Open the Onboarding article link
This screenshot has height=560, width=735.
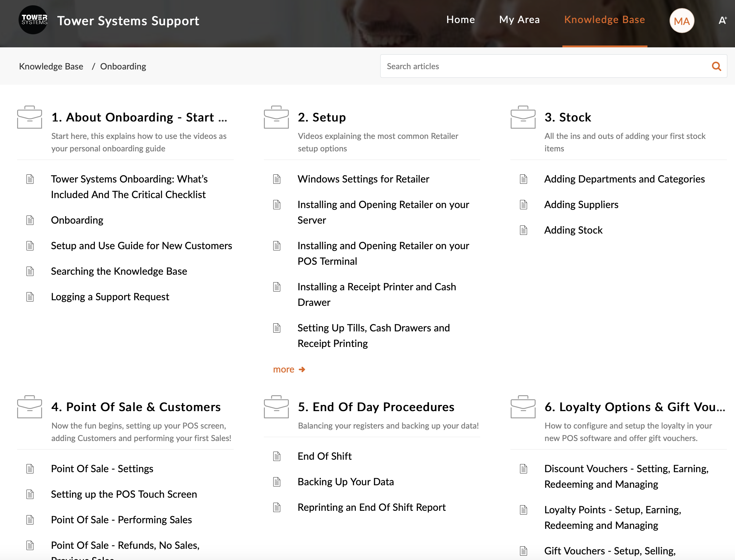tap(77, 220)
